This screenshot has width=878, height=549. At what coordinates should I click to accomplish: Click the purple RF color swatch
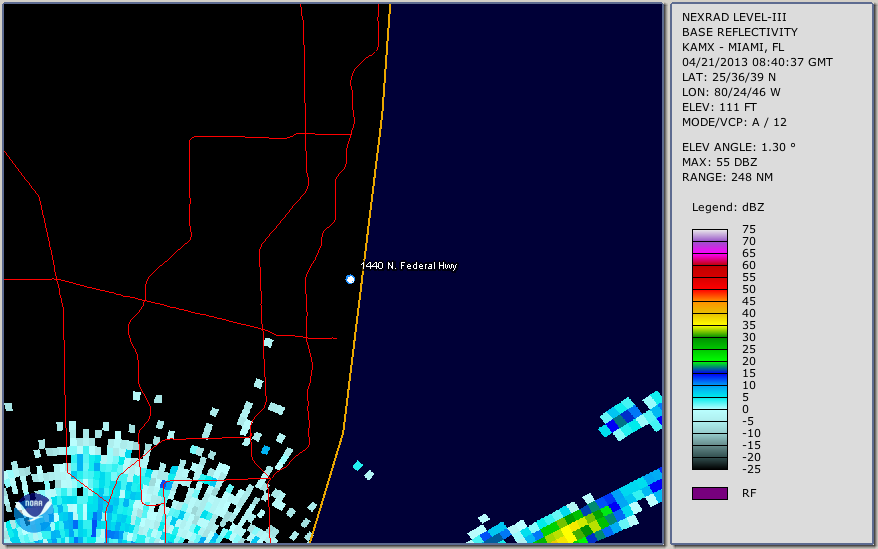pyautogui.click(x=710, y=493)
